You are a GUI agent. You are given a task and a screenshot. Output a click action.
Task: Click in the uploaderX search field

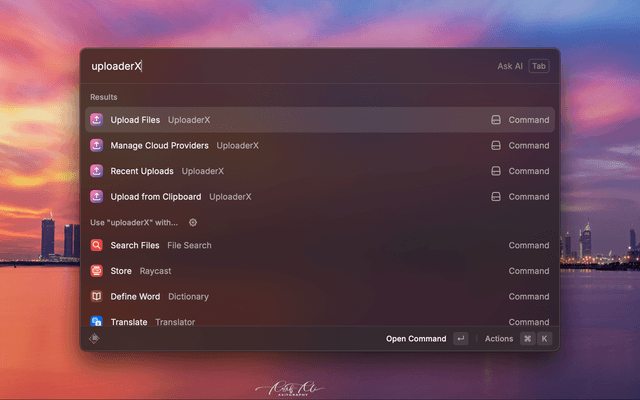tap(290, 66)
